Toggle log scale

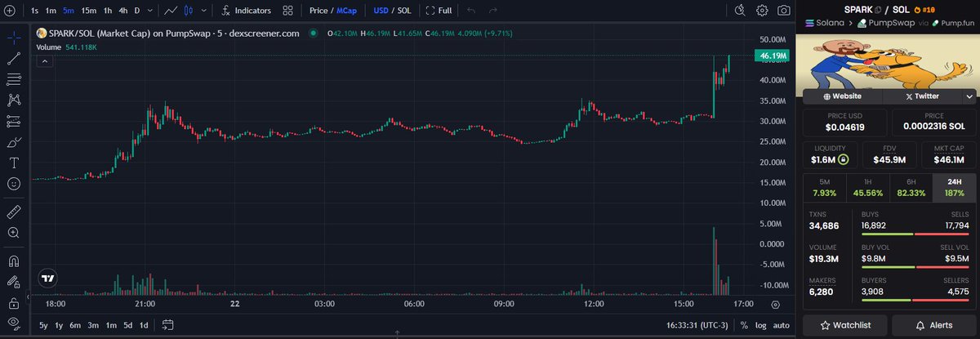point(760,325)
